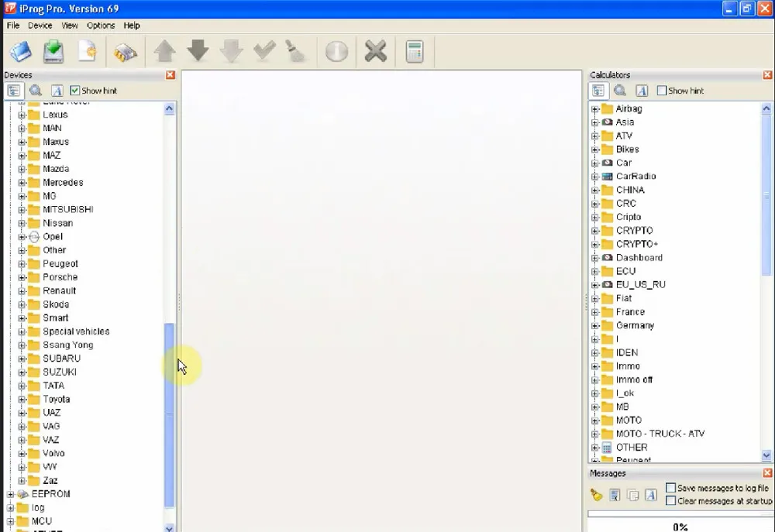Click the search icon in Devices panel

(35, 91)
